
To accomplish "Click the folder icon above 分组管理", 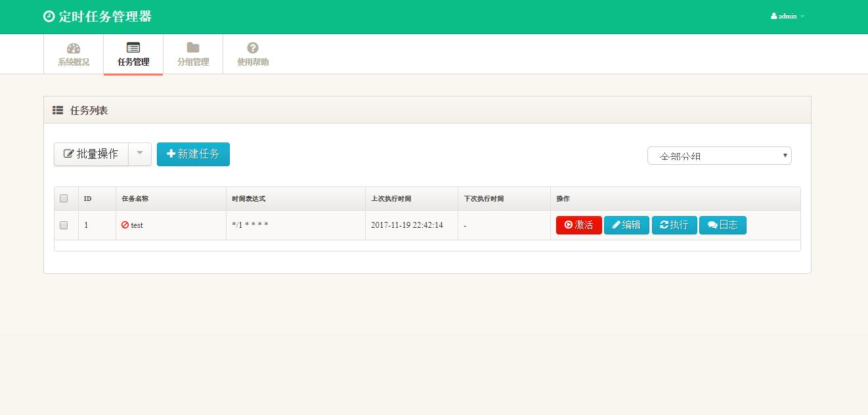I will pyautogui.click(x=193, y=47).
